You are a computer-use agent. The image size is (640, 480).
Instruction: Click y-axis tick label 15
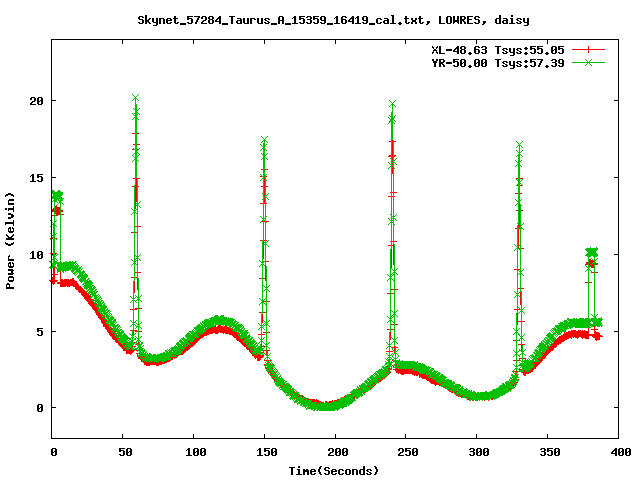36,178
